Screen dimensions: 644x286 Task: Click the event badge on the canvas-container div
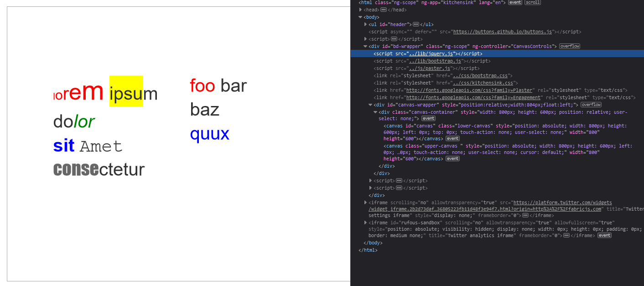point(428,118)
